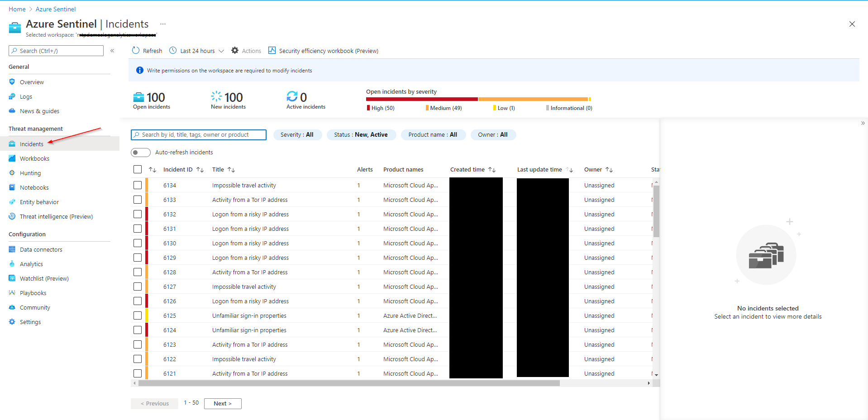Image resolution: width=868 pixels, height=420 pixels.
Task: Click the Medium (49) severity legend
Action: tap(444, 108)
